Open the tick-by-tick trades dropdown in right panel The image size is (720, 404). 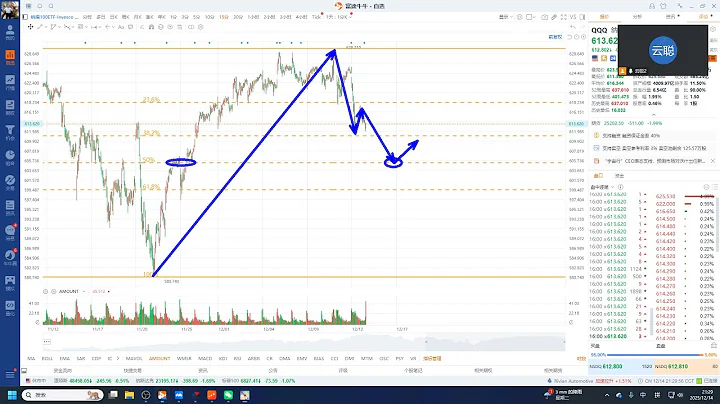[602, 187]
